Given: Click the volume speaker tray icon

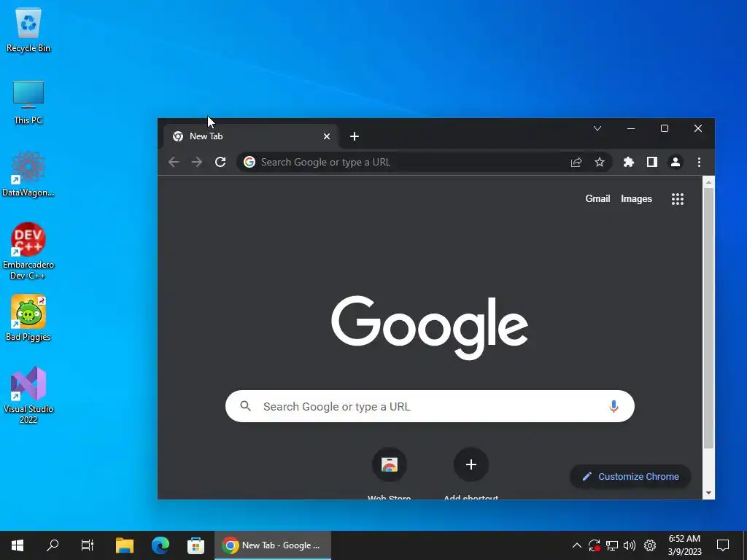Looking at the screenshot, I should [630, 545].
